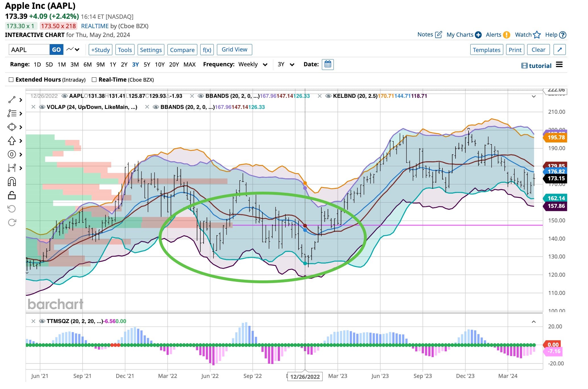This screenshot has width=588, height=389.
Task: Select the 5Y range
Action: point(147,65)
